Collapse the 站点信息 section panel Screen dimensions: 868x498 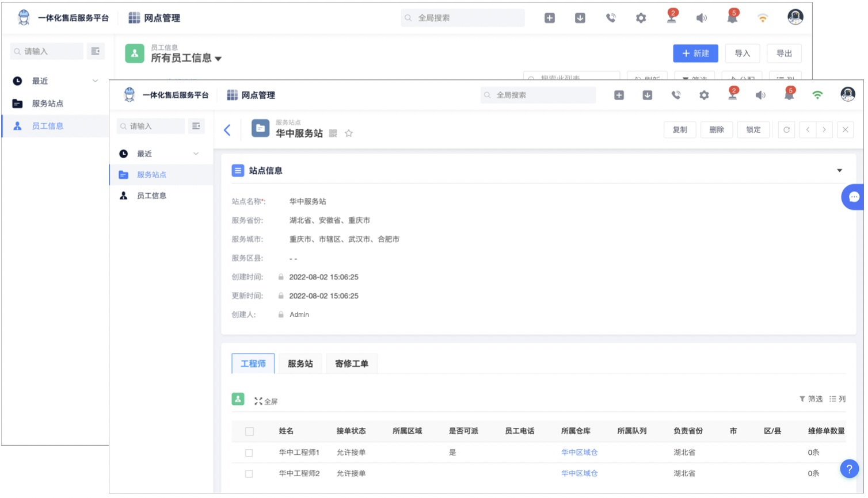click(x=839, y=170)
